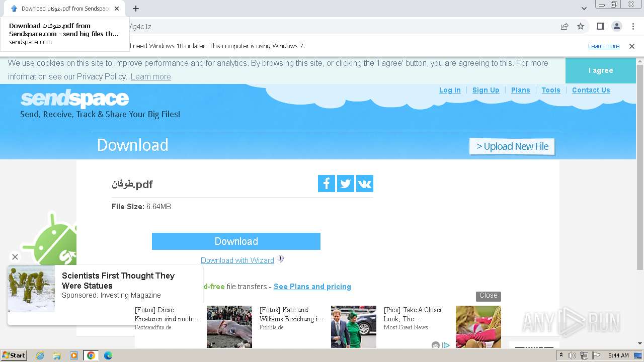Click the Upload New File button

512,146
